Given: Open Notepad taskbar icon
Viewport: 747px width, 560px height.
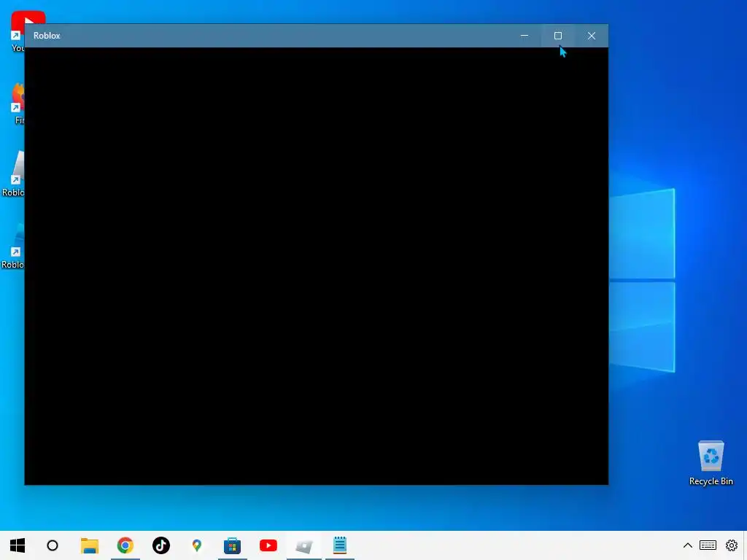Looking at the screenshot, I should pyautogui.click(x=340, y=545).
